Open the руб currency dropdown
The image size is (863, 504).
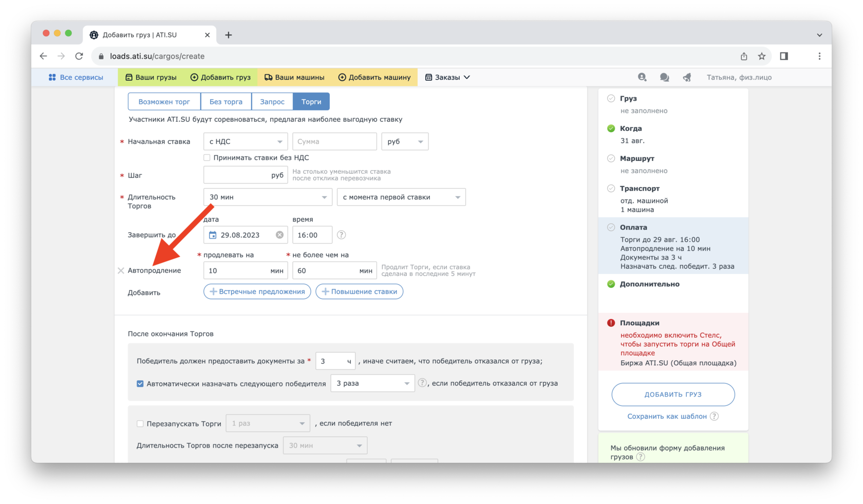point(405,141)
